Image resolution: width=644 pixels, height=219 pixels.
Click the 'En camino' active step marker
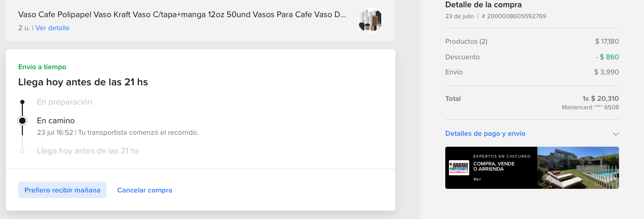click(22, 121)
